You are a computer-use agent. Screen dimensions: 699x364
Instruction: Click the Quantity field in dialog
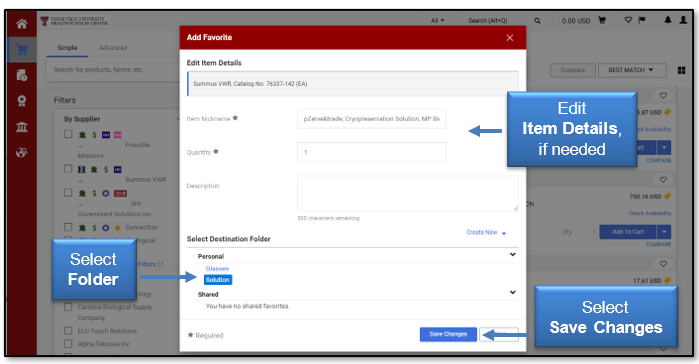coord(371,152)
